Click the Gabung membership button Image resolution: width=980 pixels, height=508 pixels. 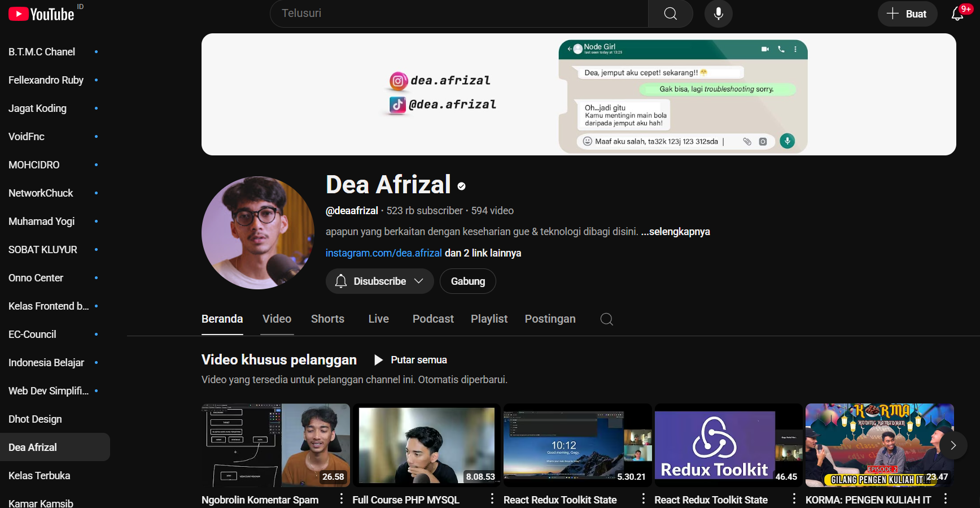[467, 281]
